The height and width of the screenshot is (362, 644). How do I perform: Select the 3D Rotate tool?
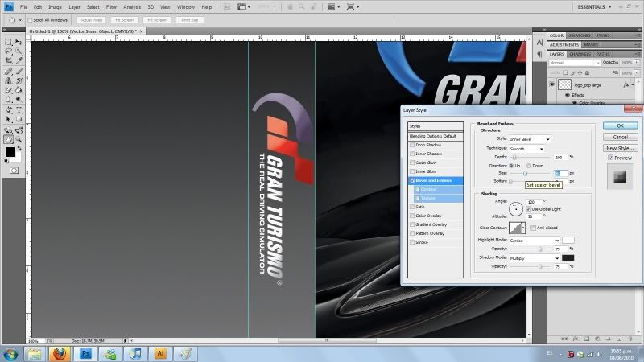pos(9,130)
